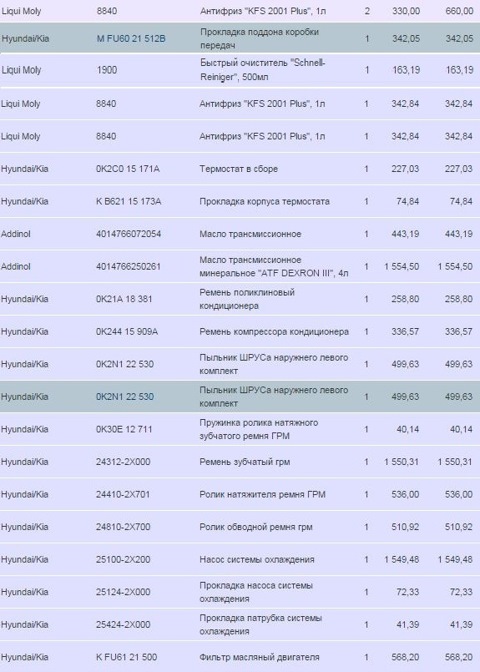The width and height of the screenshot is (480, 672).
Task: Click part number 25100-2X200
Action: click(123, 560)
